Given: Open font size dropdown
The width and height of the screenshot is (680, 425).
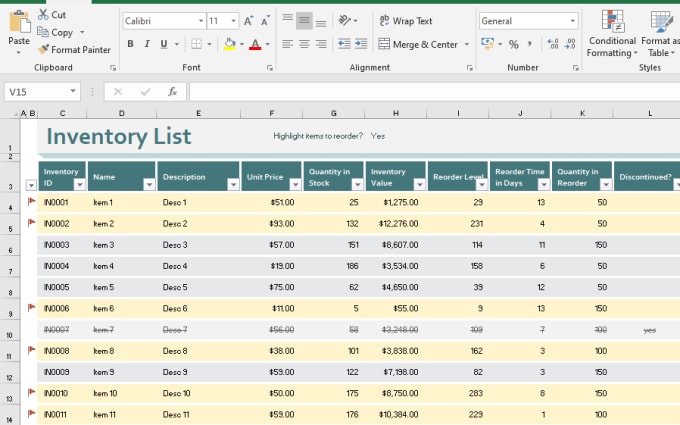Looking at the screenshot, I should pos(233,21).
